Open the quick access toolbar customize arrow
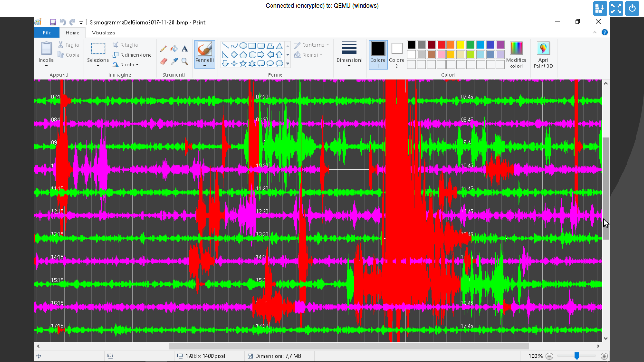 (x=81, y=22)
